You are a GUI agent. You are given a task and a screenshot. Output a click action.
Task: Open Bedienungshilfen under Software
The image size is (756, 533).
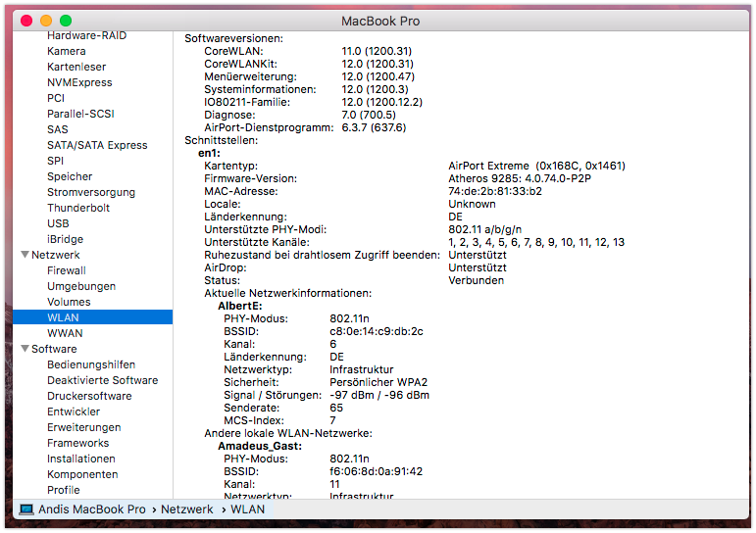pyautogui.click(x=91, y=364)
